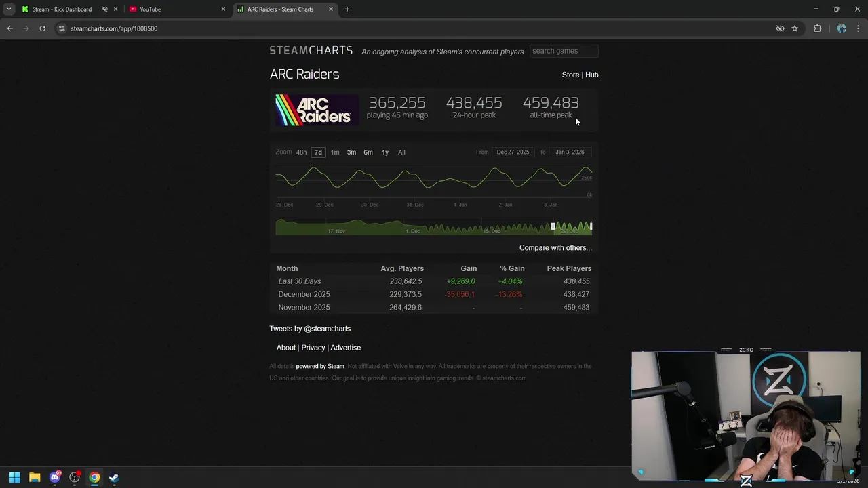Set chart zoom to 1m
Screen dimensions: 868x488
(x=335, y=152)
